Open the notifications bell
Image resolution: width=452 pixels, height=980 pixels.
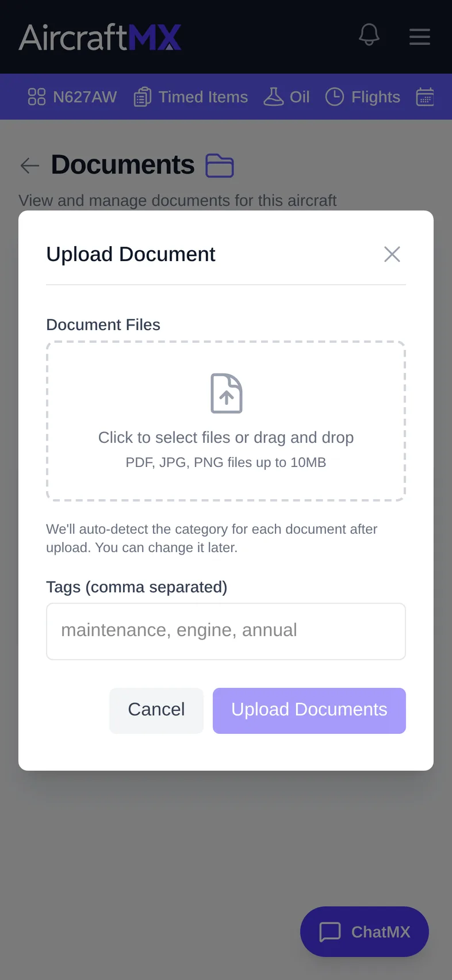click(369, 36)
